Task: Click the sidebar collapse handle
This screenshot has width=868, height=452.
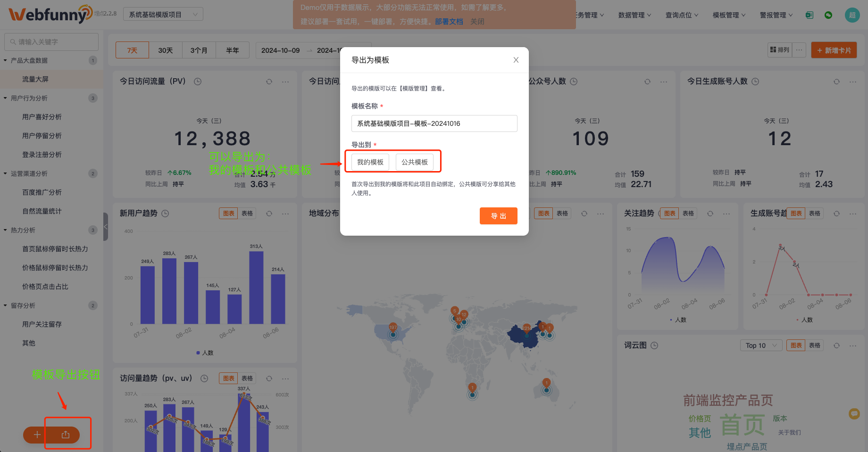Action: (106, 227)
